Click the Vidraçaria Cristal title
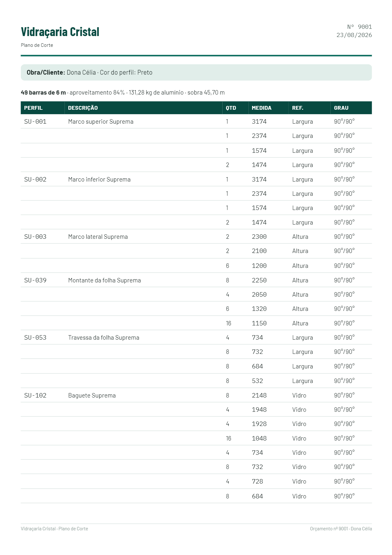 point(60,32)
